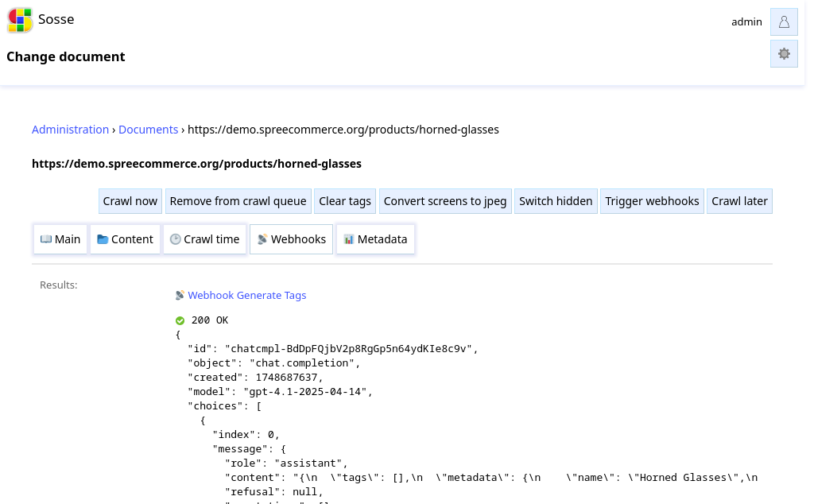Click the 200 OK status text
Image resolution: width=814 pixels, height=504 pixels.
coord(210,320)
